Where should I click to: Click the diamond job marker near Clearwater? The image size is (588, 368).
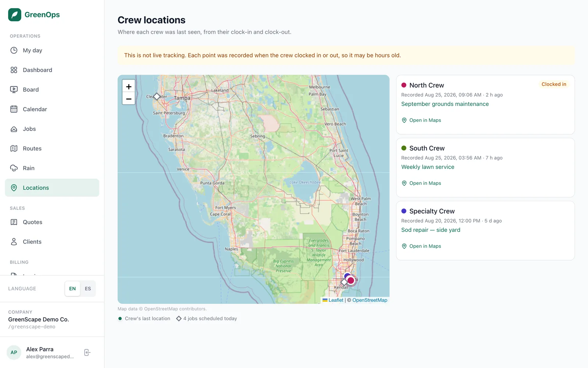tap(157, 96)
